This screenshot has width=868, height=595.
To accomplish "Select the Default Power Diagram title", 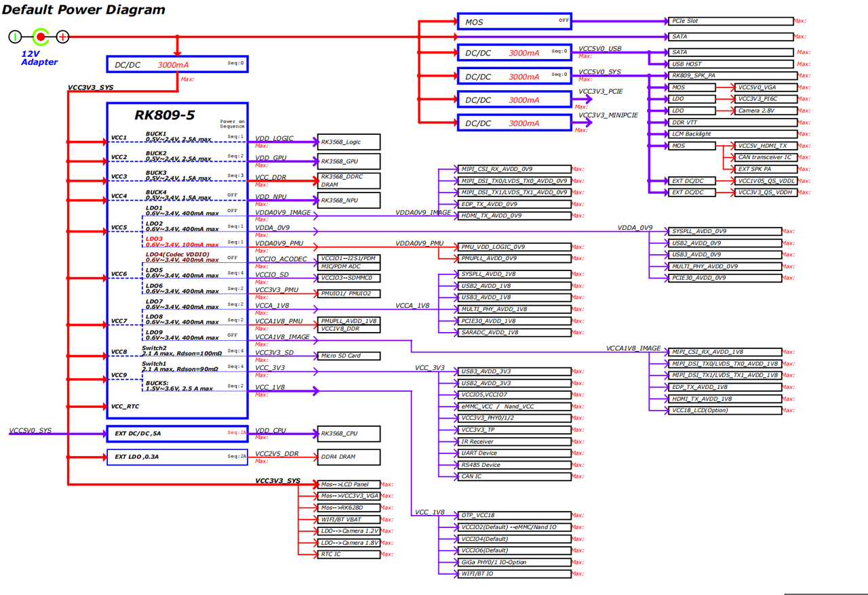I will tap(83, 10).
